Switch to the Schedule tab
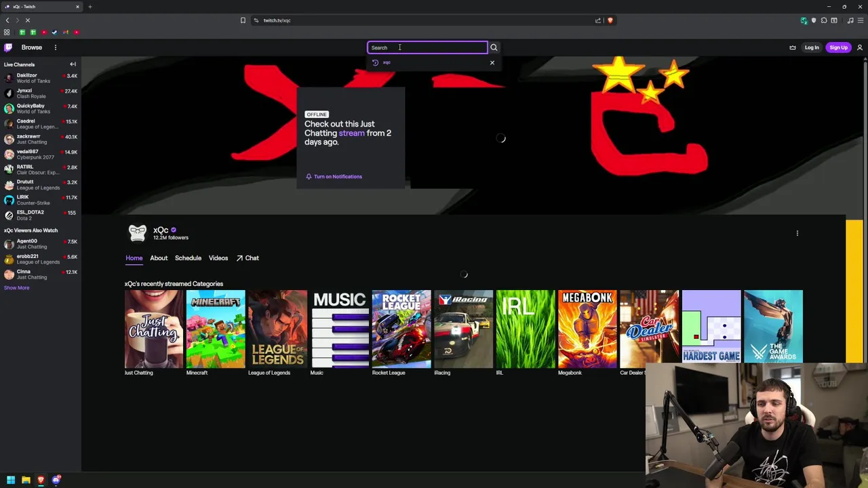Viewport: 868px width, 488px height. pos(188,258)
